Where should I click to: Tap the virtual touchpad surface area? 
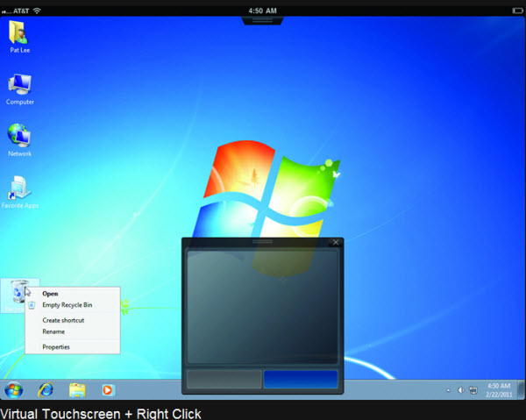pyautogui.click(x=262, y=307)
